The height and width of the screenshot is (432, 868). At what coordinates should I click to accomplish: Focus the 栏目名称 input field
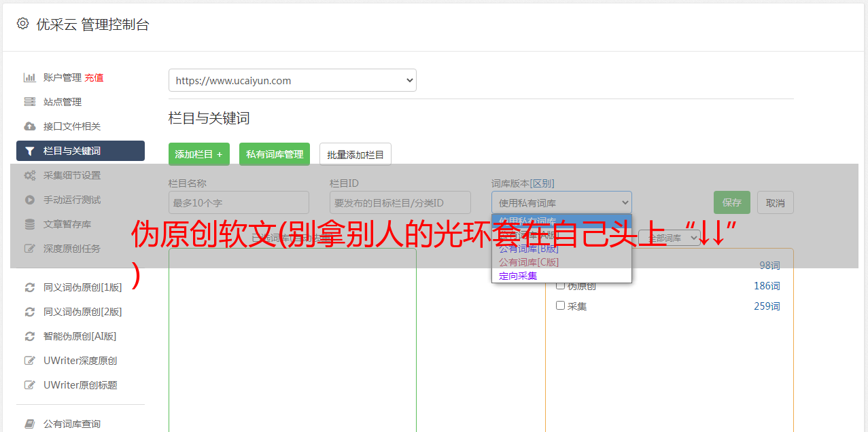point(239,202)
